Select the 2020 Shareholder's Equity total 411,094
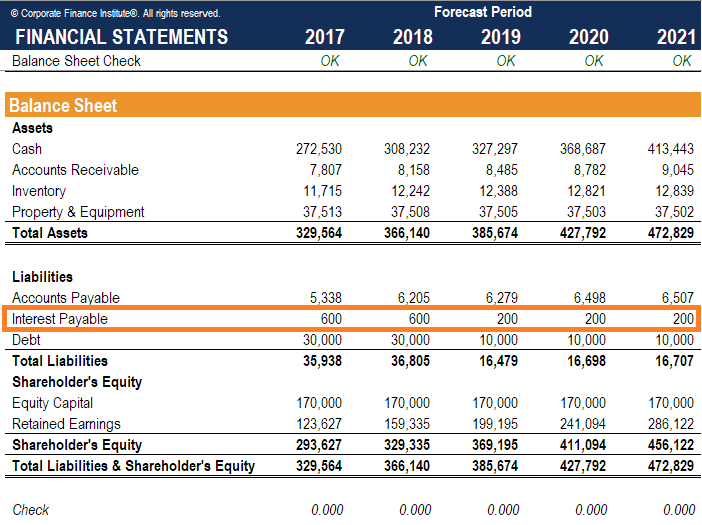This screenshot has height=525, width=702. pyautogui.click(x=584, y=445)
